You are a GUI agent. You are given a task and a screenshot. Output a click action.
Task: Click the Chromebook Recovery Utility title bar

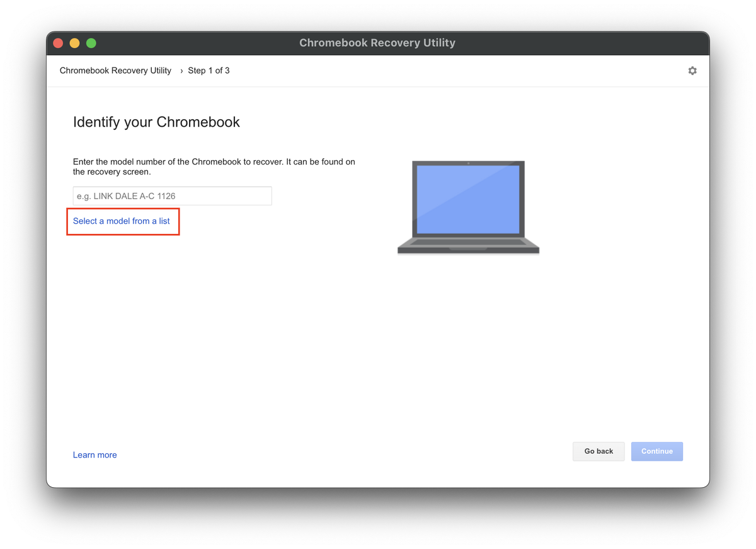[377, 43]
